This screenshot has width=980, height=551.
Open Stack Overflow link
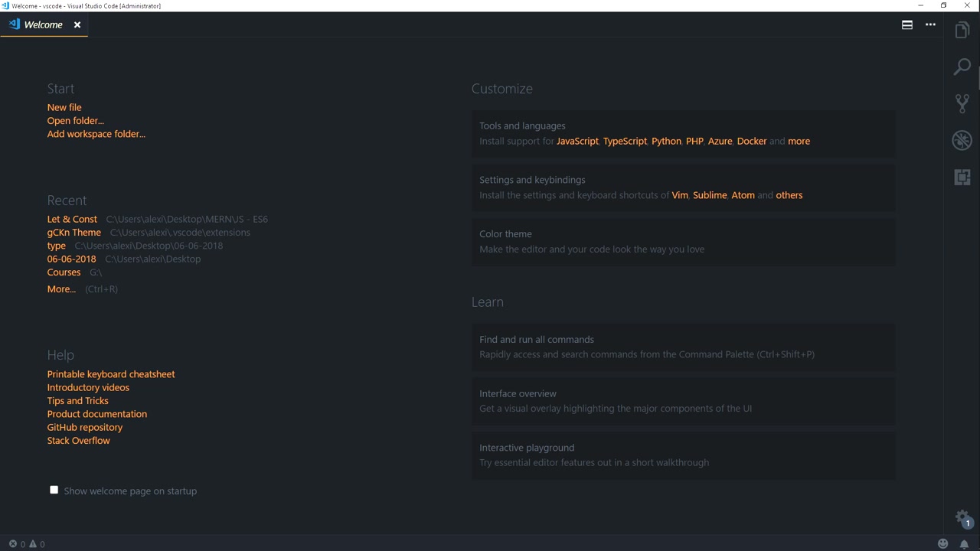click(x=79, y=440)
